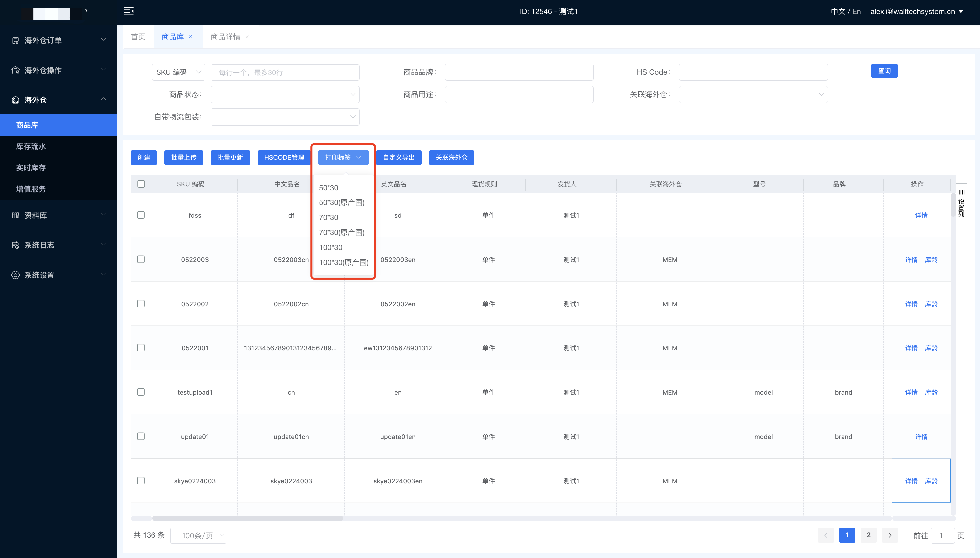Click the 批量上传 button
980x558 pixels.
tap(184, 158)
